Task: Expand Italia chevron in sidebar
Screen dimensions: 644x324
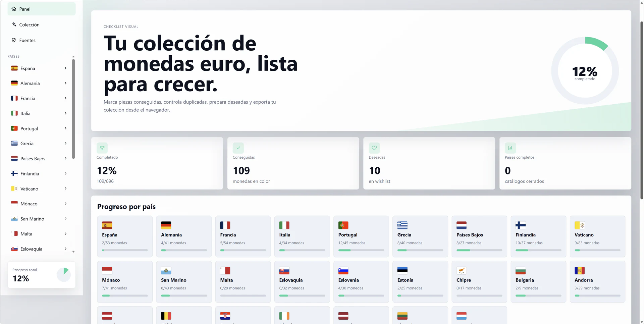Action: pyautogui.click(x=65, y=113)
